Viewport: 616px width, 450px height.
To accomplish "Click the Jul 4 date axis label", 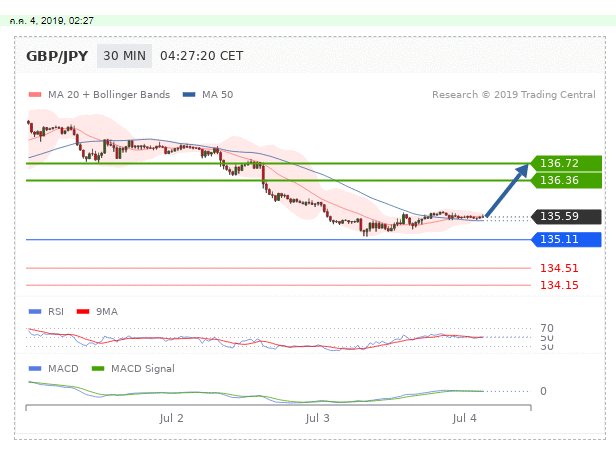I will pyautogui.click(x=464, y=418).
